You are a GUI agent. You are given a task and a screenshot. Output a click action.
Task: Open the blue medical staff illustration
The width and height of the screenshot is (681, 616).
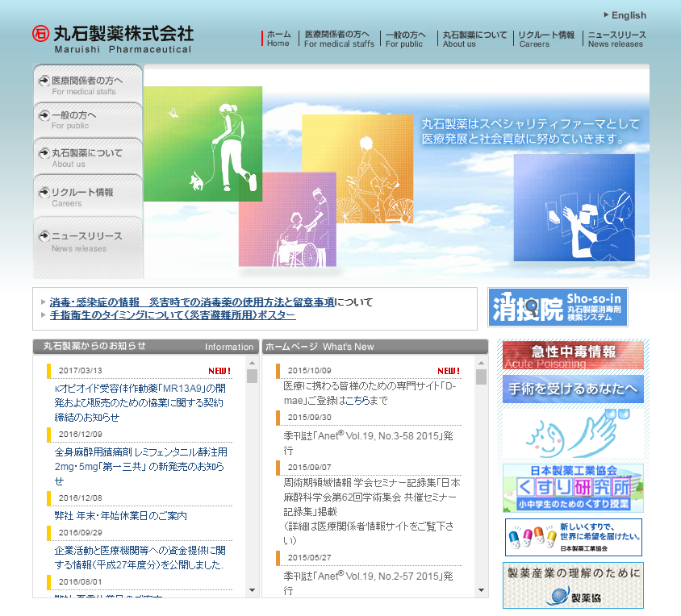574,207
